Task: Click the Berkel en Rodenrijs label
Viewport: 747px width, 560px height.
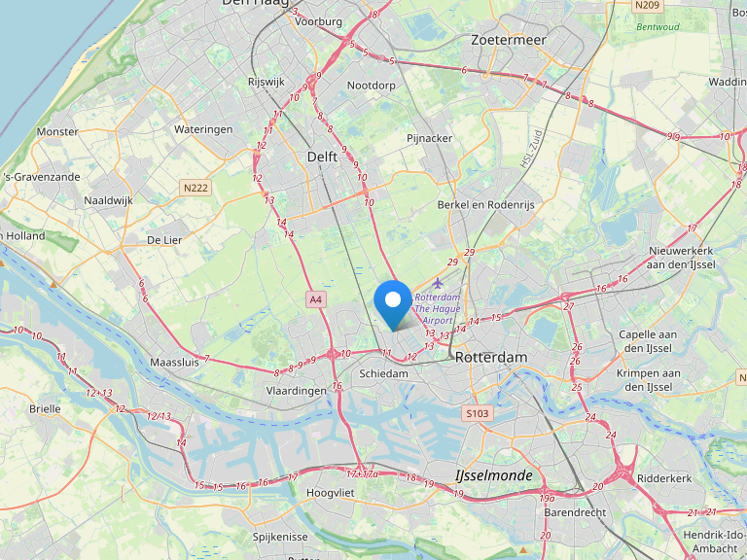Action: 486,205
